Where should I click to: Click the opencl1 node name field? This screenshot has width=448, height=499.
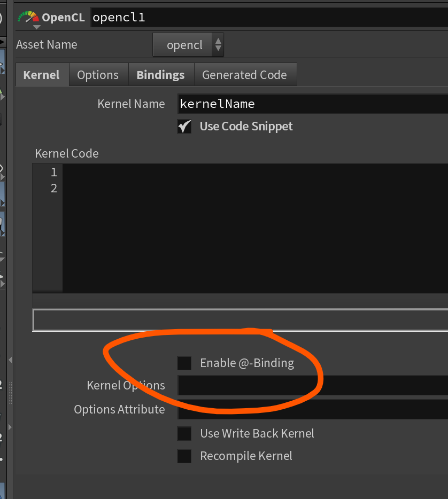coord(267,17)
